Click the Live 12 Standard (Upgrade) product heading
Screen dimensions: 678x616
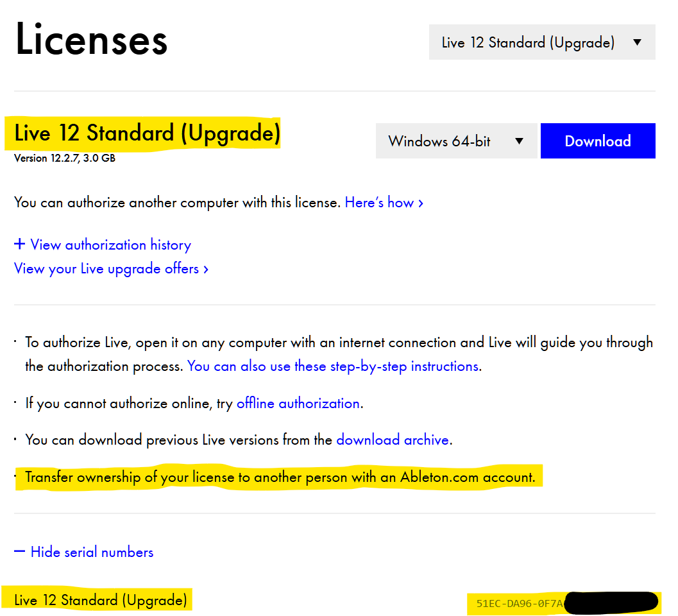pyautogui.click(x=148, y=133)
